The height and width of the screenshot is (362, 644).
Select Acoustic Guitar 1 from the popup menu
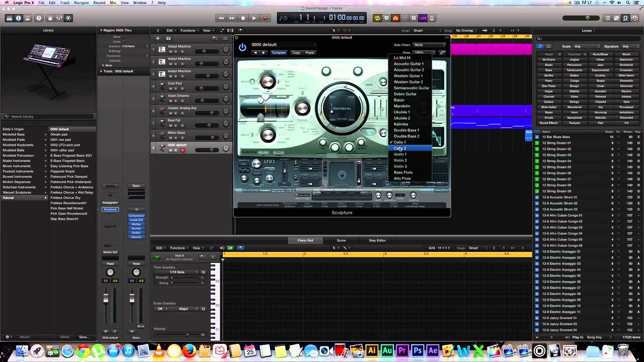pyautogui.click(x=410, y=64)
